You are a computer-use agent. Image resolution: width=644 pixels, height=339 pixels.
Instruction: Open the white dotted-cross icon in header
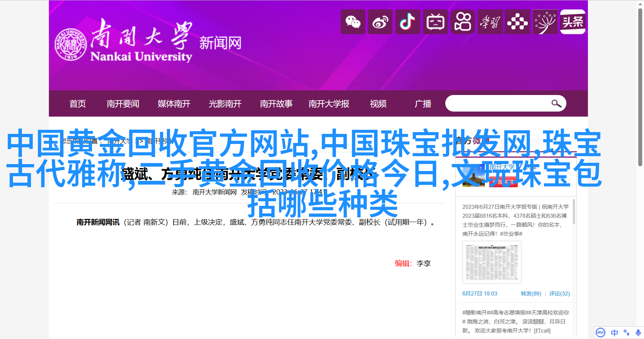pyautogui.click(x=517, y=22)
